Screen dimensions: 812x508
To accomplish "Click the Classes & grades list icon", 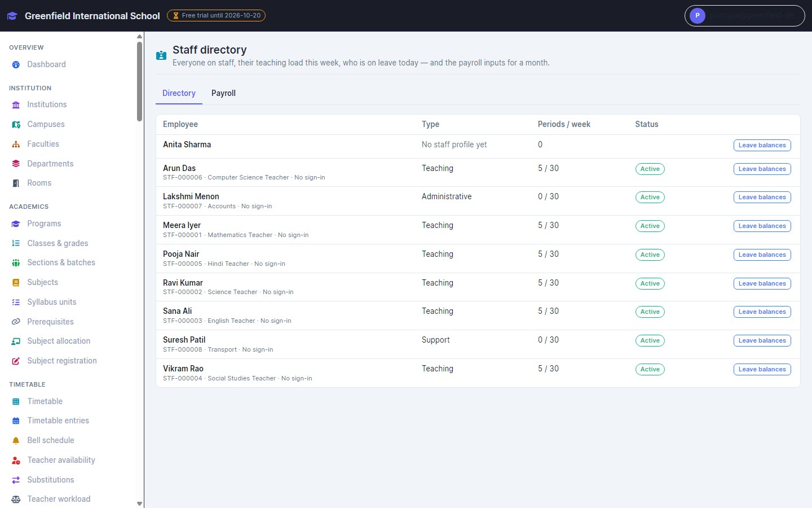I will [16, 243].
